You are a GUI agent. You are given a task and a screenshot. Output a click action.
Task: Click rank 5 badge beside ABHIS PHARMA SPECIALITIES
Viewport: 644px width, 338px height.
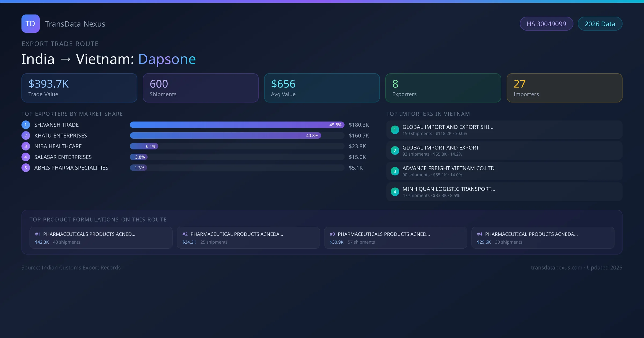click(x=25, y=168)
